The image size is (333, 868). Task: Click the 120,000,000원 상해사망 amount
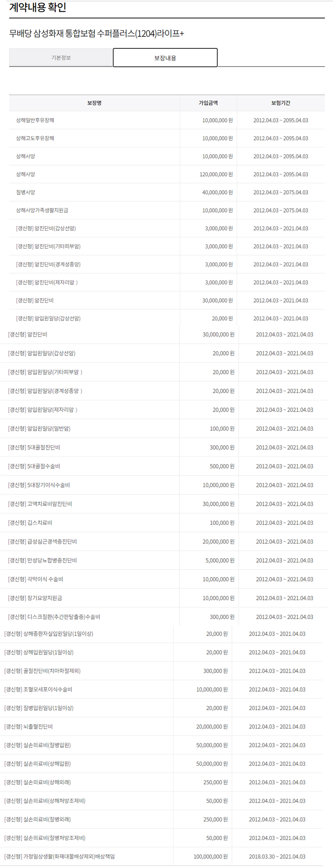[216, 174]
